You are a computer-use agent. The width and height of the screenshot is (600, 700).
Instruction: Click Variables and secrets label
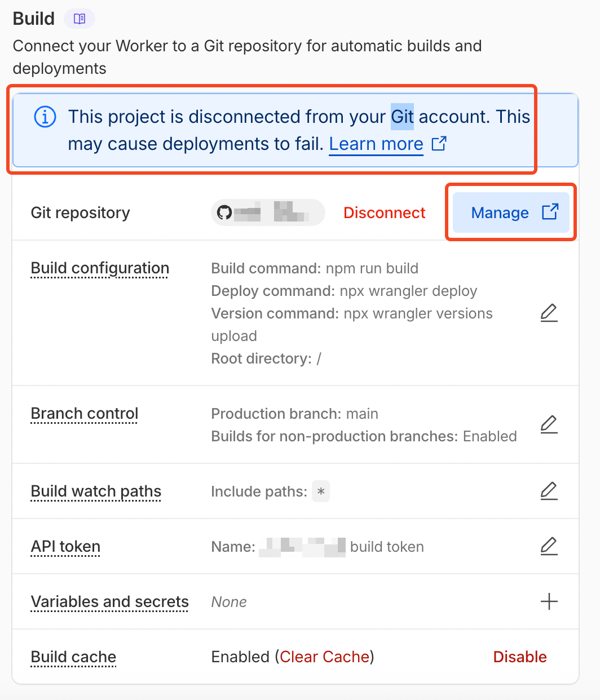[x=109, y=602]
